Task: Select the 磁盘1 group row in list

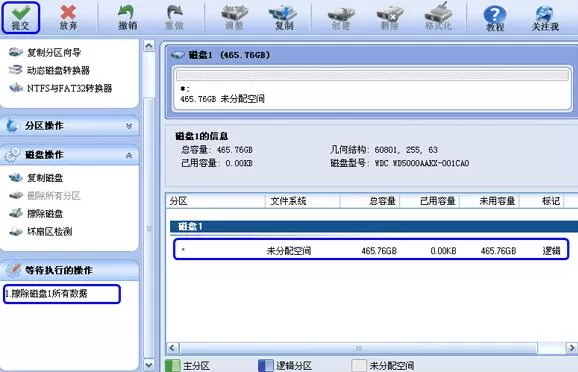Action: click(x=374, y=226)
